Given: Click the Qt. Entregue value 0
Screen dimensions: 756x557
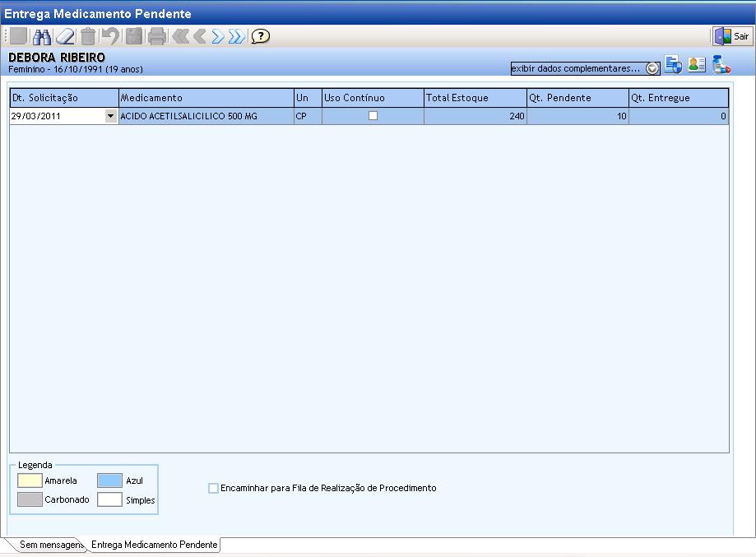Looking at the screenshot, I should coord(679,116).
